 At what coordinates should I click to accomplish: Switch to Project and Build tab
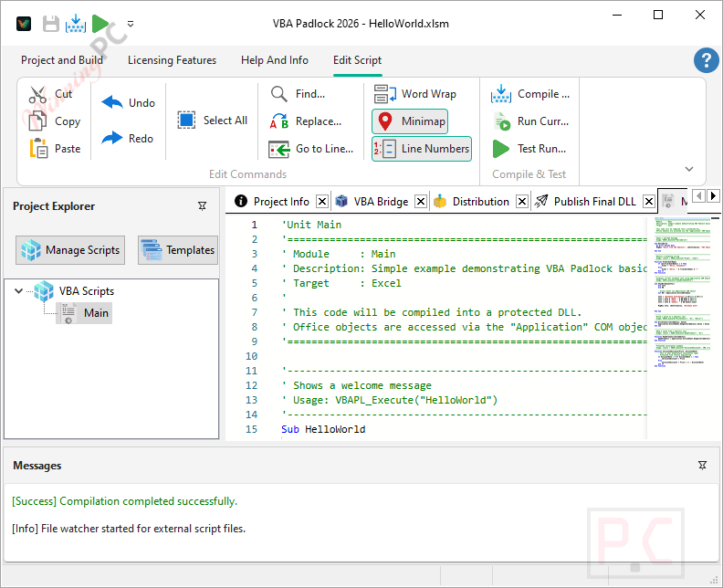(x=62, y=60)
